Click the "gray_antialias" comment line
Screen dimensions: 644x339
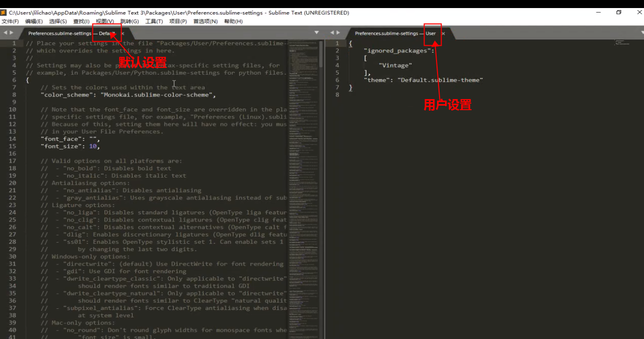point(164,198)
